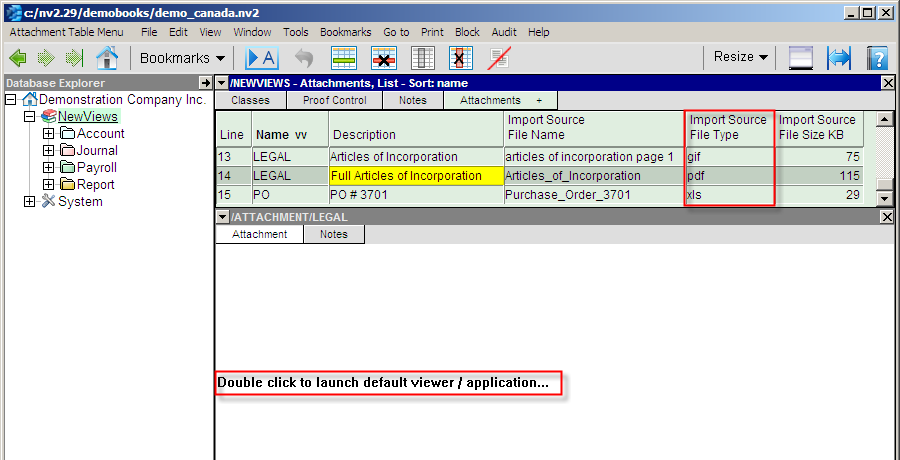The height and width of the screenshot is (460, 900).
Task: Switch to the Proof Control tab
Action: [x=335, y=100]
